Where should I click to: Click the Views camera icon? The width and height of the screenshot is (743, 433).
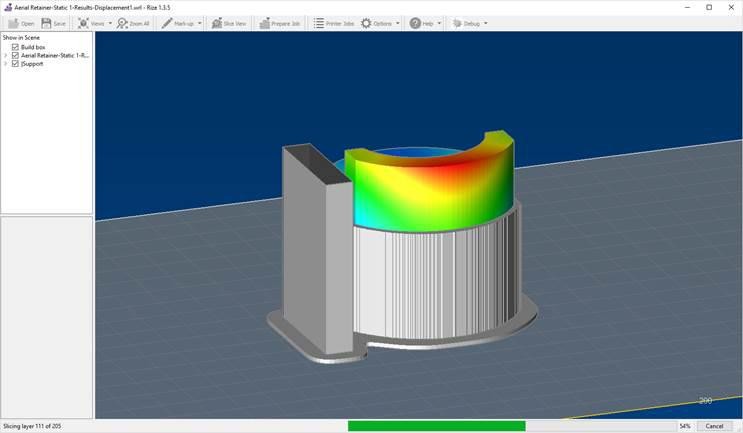(83, 23)
